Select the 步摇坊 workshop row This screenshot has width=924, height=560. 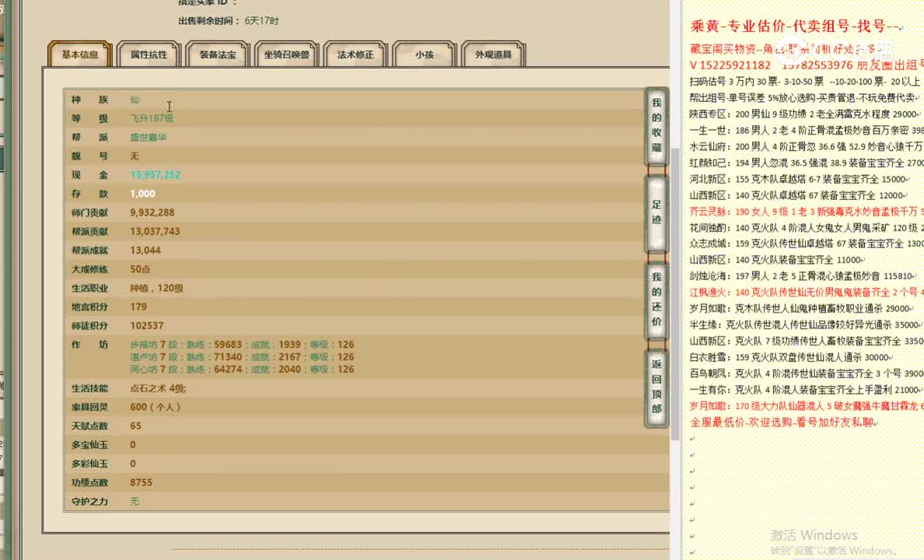[242, 345]
